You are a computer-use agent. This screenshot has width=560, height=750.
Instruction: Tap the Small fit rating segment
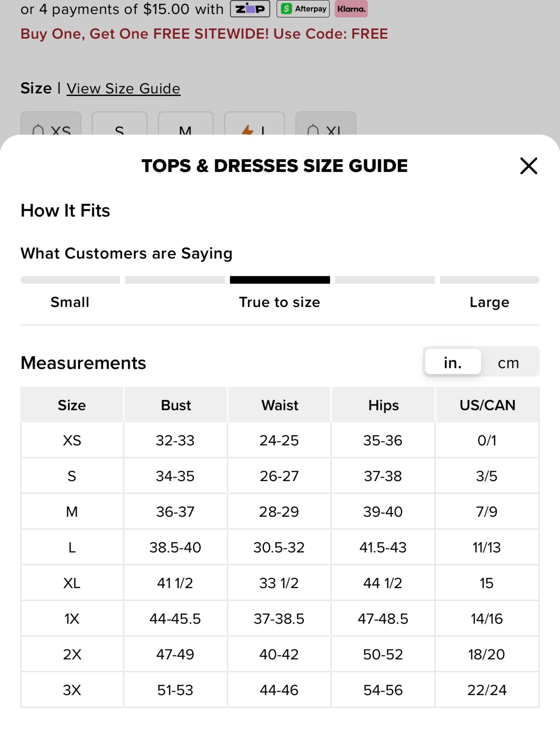[70, 280]
